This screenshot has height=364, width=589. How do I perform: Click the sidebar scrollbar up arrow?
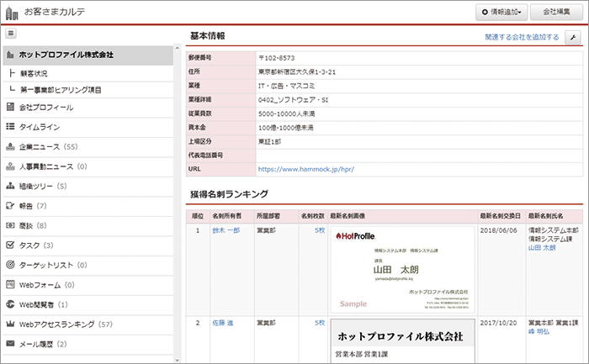pyautogui.click(x=178, y=48)
